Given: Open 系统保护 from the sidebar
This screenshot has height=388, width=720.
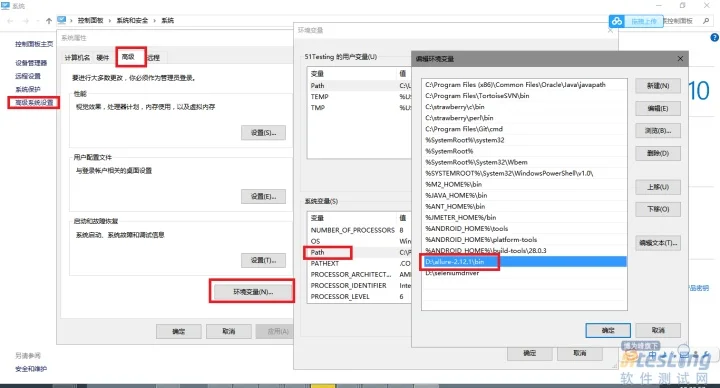Looking at the screenshot, I should [28, 89].
